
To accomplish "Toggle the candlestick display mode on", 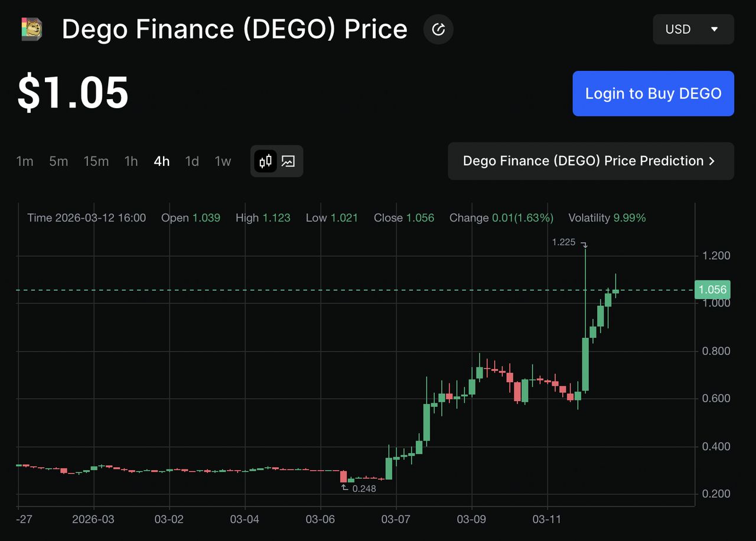I will pyautogui.click(x=265, y=161).
